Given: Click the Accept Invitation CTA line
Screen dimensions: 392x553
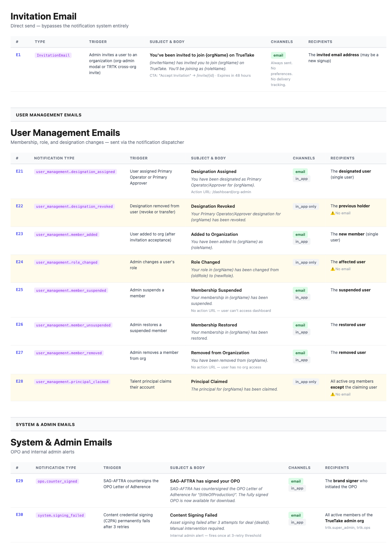Looking at the screenshot, I should click(200, 76).
